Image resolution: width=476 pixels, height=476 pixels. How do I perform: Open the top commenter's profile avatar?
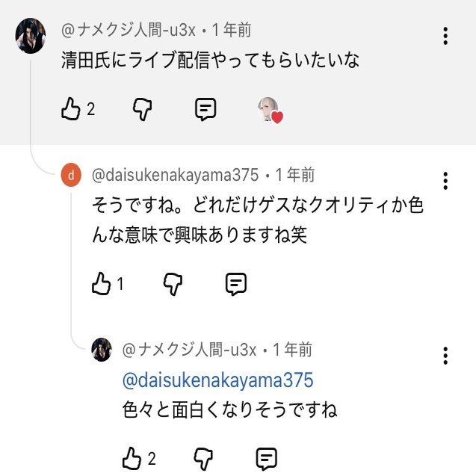pos(31,36)
